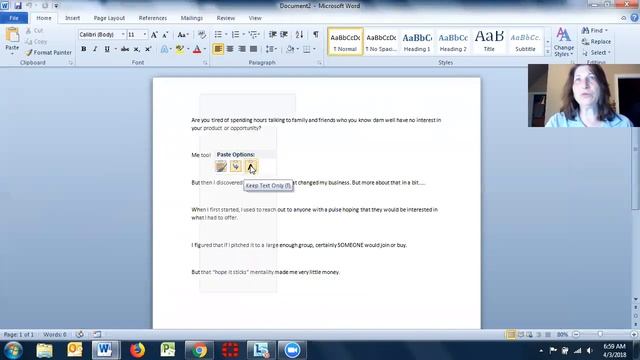Open the Change Case menu

click(x=182, y=35)
